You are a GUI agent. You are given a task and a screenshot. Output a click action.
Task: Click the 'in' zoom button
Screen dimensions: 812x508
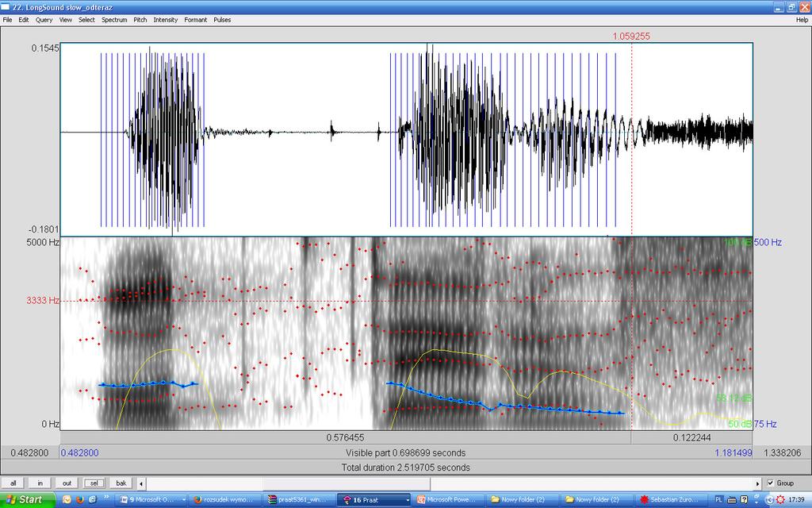40,483
